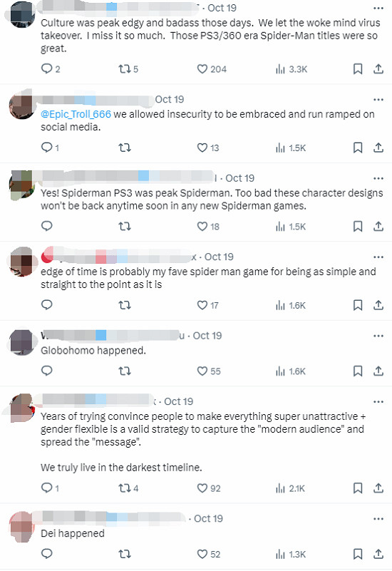The image size is (392, 571).
Task: Open more options for "Globohomo happened." tweet
Action: 378,336
